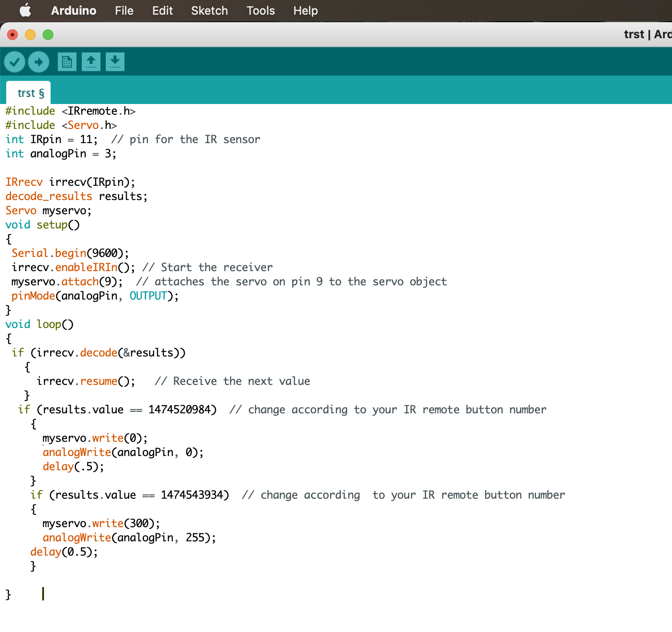This screenshot has height=632, width=672.
Task: Click the comment 'pin for the IR sensor'
Action: 195,140
